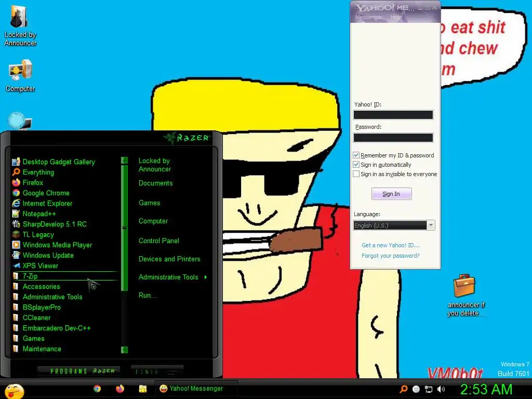This screenshot has height=399, width=532.
Task: Open Documents from start menu right pane
Action: click(x=155, y=183)
